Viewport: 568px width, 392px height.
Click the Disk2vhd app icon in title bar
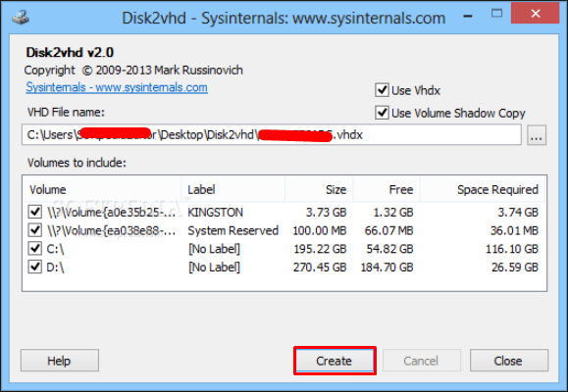click(x=20, y=17)
